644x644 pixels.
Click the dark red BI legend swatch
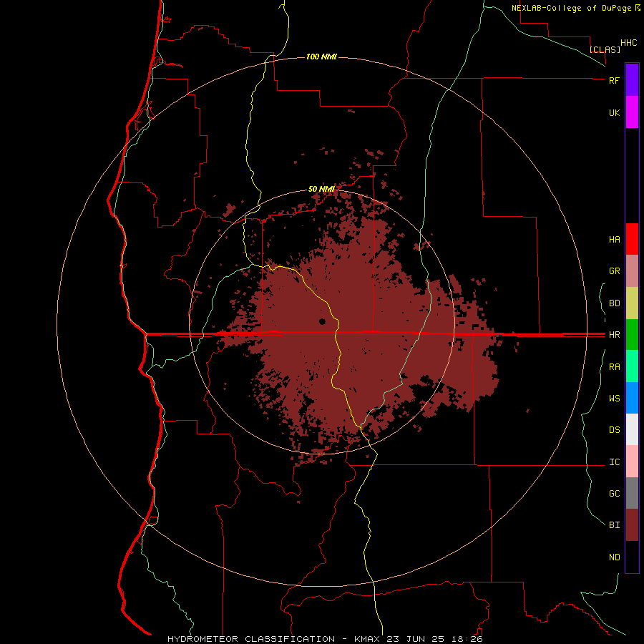point(632,525)
